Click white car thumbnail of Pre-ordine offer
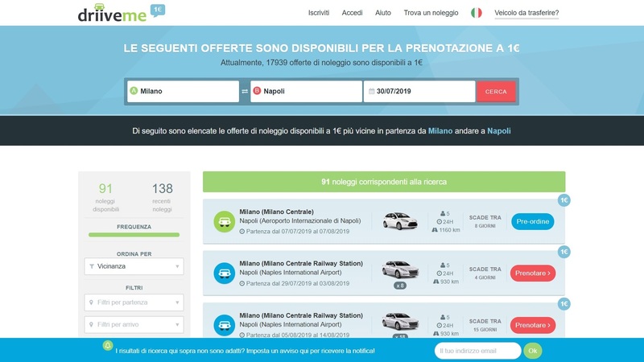The height and width of the screenshot is (362, 644). tap(400, 220)
